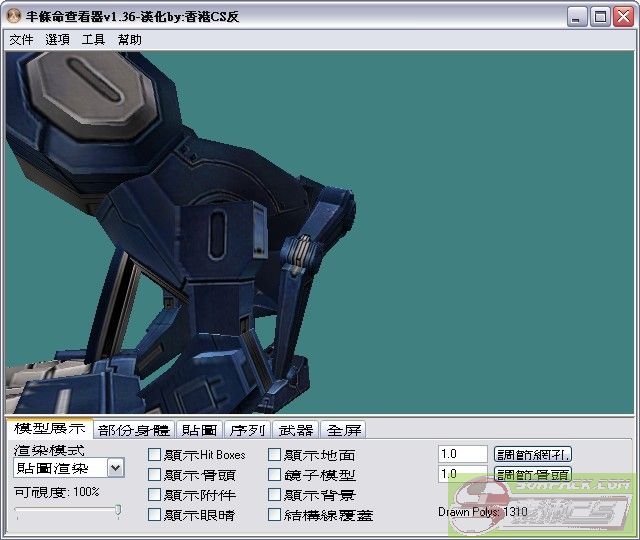Click the app icon in title bar
This screenshot has height=540, width=640.
pyautogui.click(x=14, y=16)
